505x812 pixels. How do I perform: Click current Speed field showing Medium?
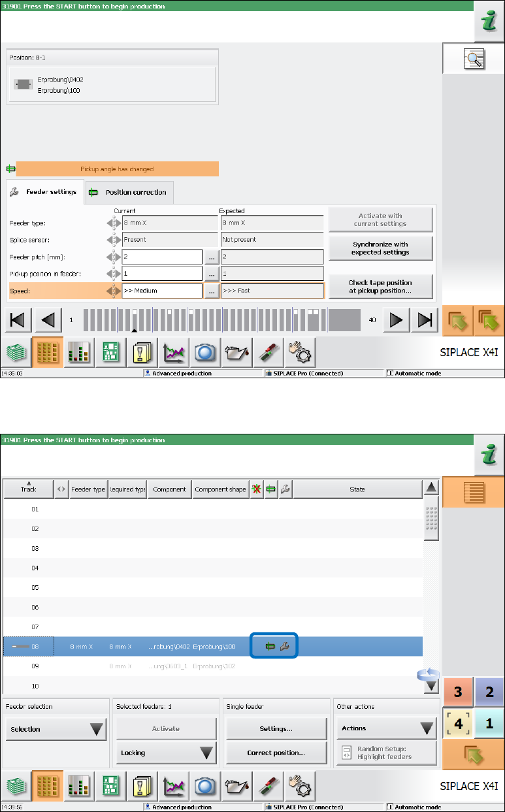point(162,291)
